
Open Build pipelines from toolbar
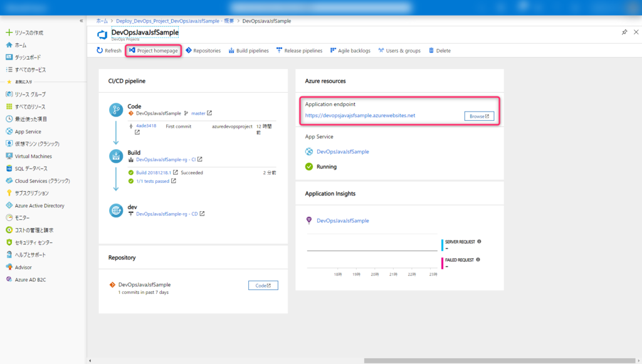point(248,50)
